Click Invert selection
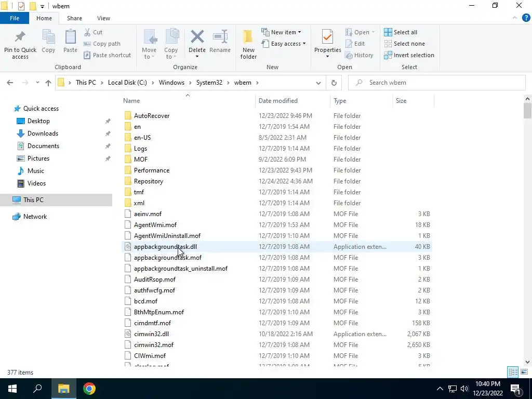Screen dimensions: 532x399 [409, 55]
